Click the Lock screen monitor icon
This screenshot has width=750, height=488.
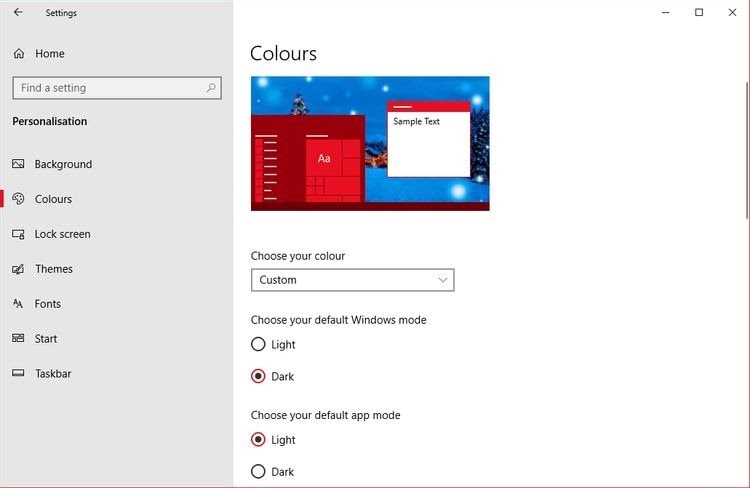coord(18,234)
